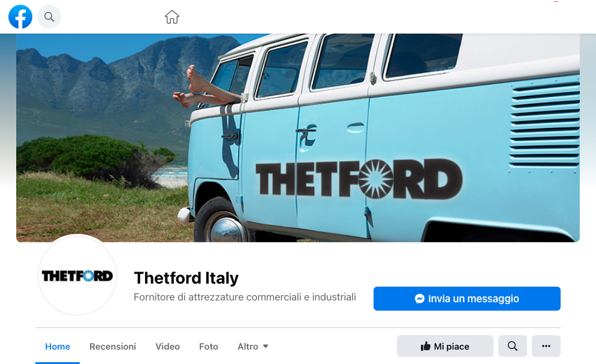Click the thumbs-up icon on Mi piace

[425, 346]
